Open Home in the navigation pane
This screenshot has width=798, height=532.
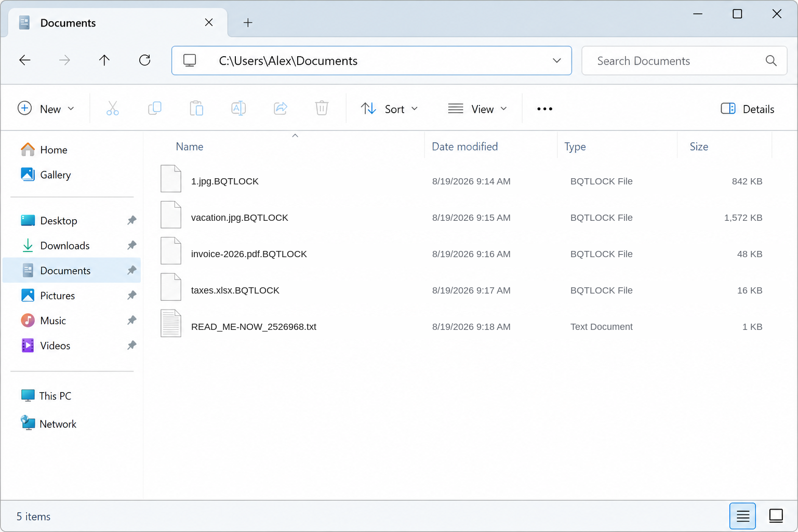tap(72, 150)
